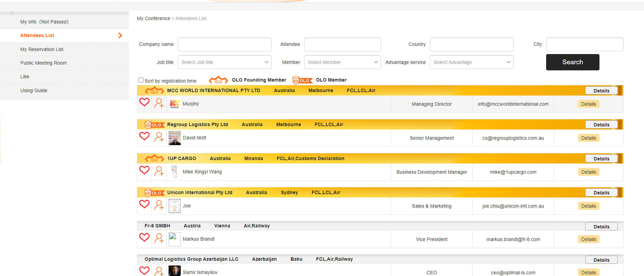The image size is (644, 276).
Task: Open yellow Details for Samir Ismayilov
Action: click(x=589, y=272)
